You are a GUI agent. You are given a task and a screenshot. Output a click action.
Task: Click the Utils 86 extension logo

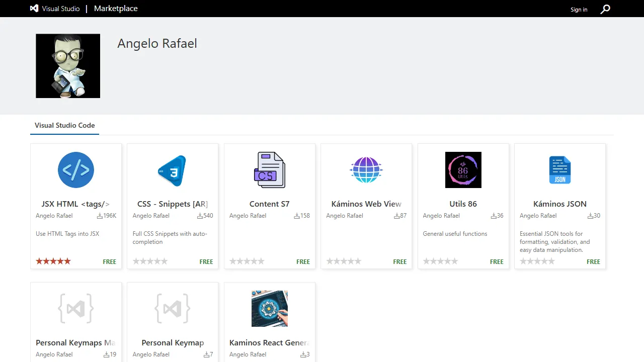463,169
